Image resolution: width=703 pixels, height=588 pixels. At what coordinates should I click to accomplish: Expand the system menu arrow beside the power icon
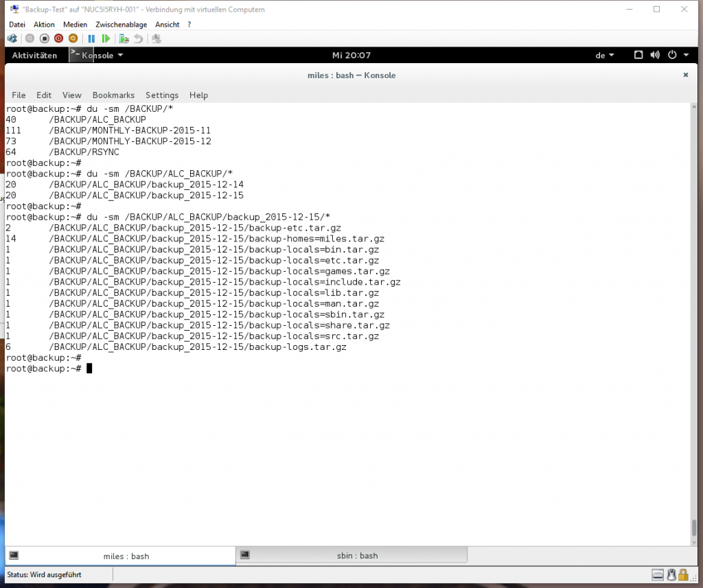click(686, 55)
